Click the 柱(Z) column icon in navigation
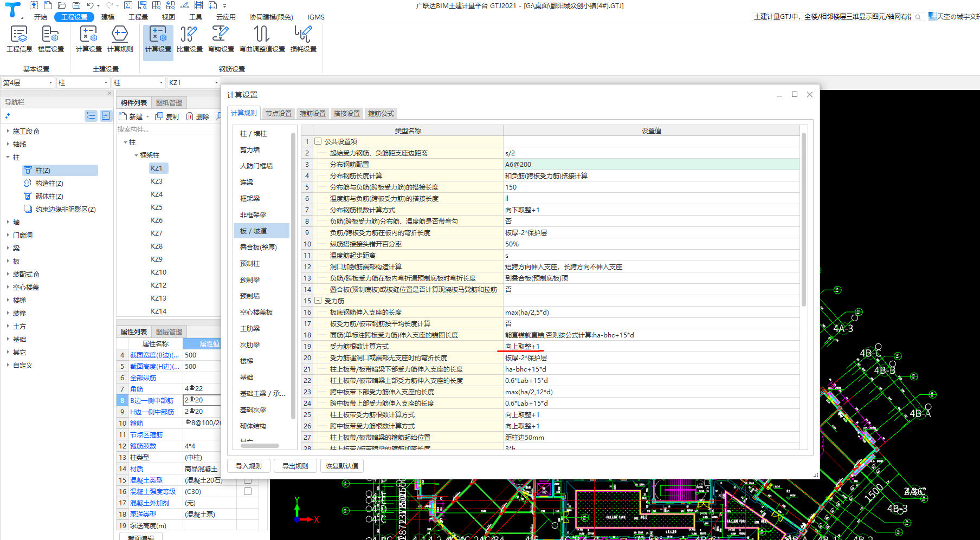Image resolution: width=980 pixels, height=540 pixels. click(28, 170)
